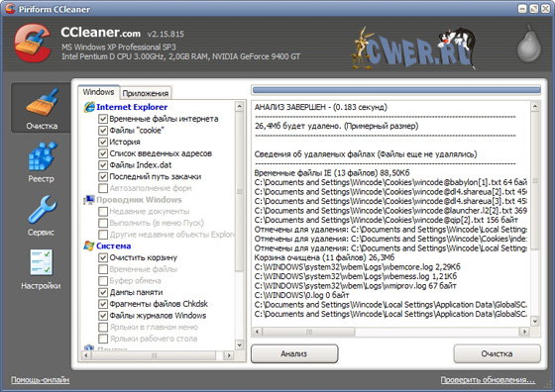The width and height of the screenshot is (555, 392).
Task: Select the Windows tab
Action: click(x=98, y=92)
